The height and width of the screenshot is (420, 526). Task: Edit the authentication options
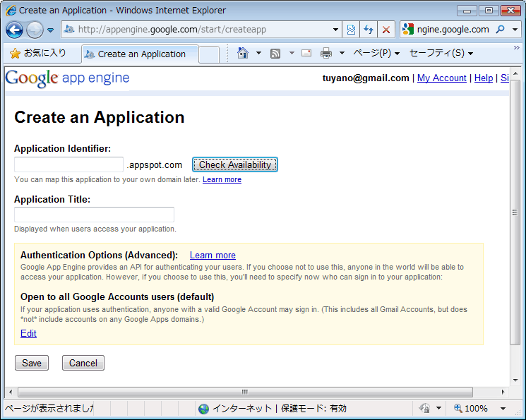pos(28,333)
